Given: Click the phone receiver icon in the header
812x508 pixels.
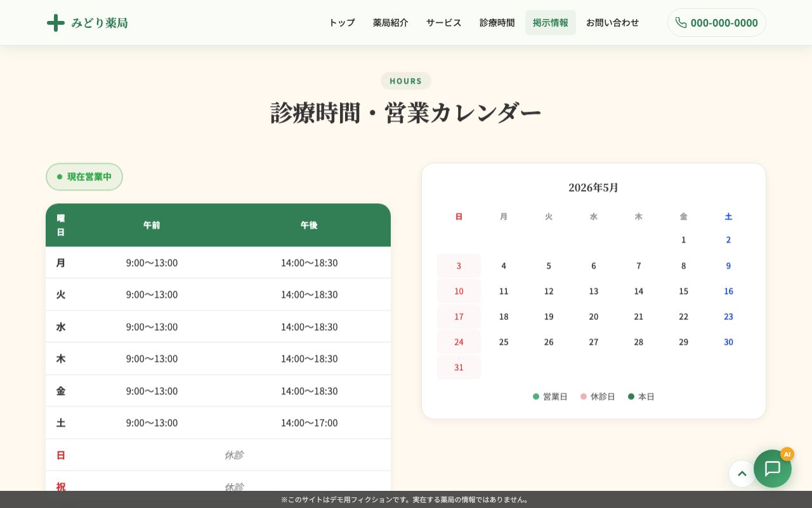Looking at the screenshot, I should click(x=681, y=22).
